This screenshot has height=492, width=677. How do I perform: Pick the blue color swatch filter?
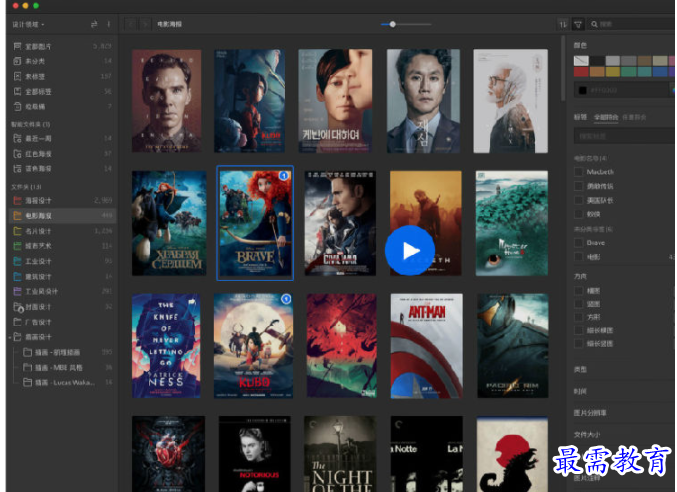(660, 72)
